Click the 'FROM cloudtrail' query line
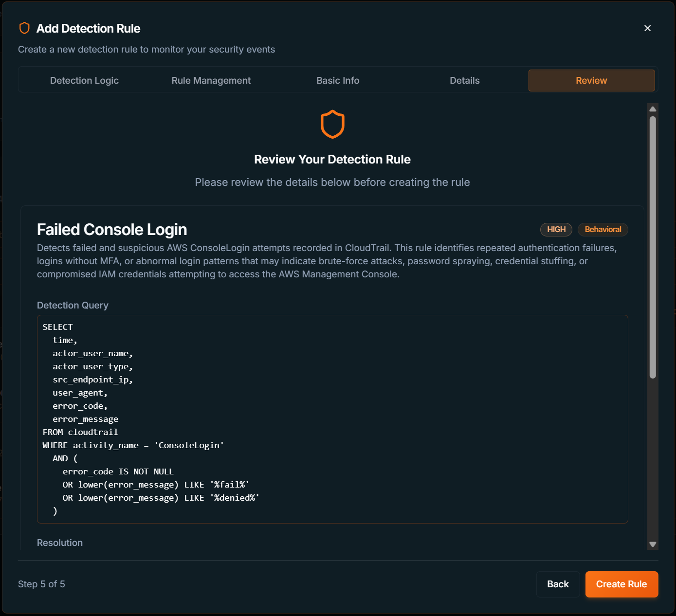676x616 pixels. pyautogui.click(x=80, y=432)
